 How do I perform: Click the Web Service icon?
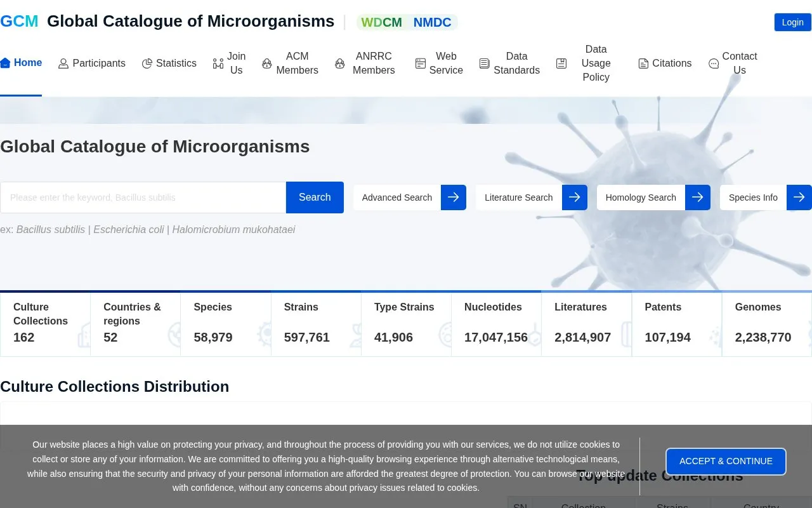pyautogui.click(x=421, y=63)
